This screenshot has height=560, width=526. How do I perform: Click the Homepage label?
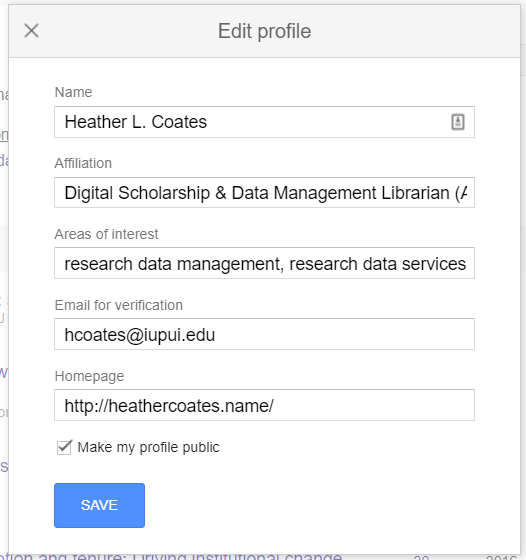(89, 376)
